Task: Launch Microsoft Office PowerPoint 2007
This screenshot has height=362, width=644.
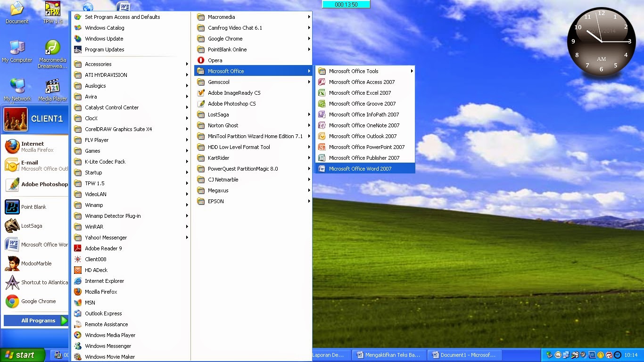Action: click(x=365, y=147)
